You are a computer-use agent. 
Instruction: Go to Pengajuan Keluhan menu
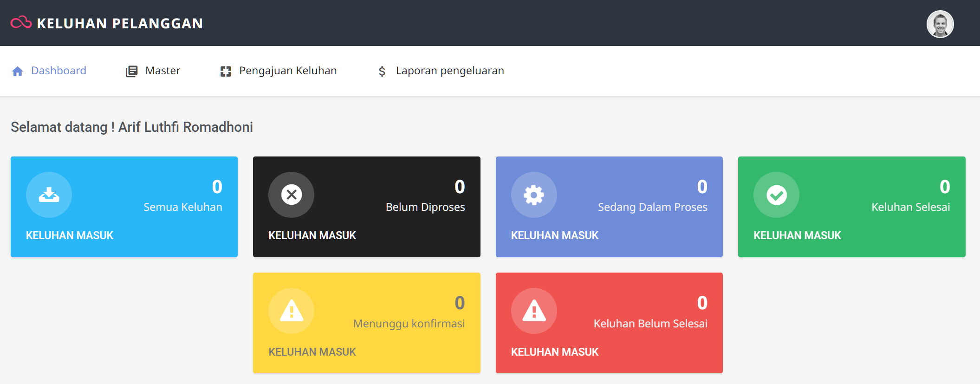pos(279,71)
